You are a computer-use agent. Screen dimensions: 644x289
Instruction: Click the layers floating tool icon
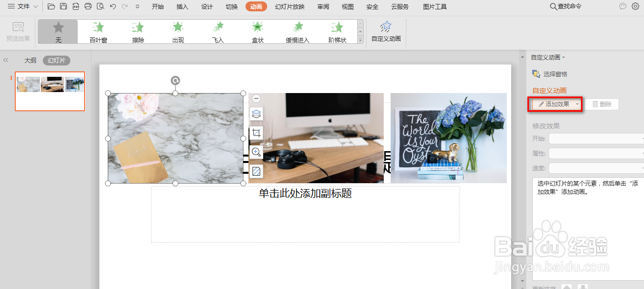pyautogui.click(x=256, y=114)
